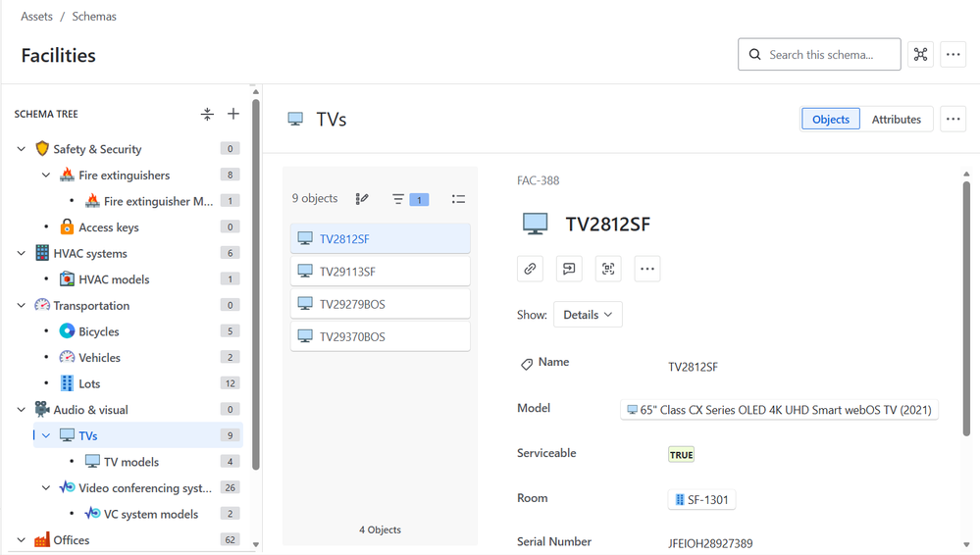
Task: Select the Audio & visual camera icon
Action: (42, 409)
